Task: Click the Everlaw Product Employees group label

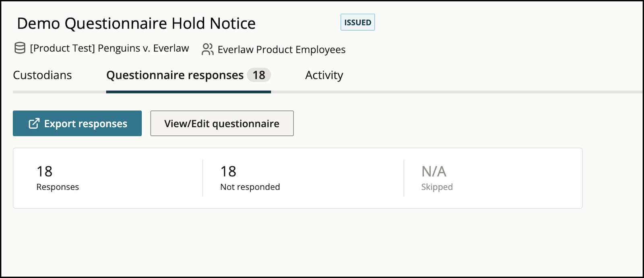Action: point(281,50)
